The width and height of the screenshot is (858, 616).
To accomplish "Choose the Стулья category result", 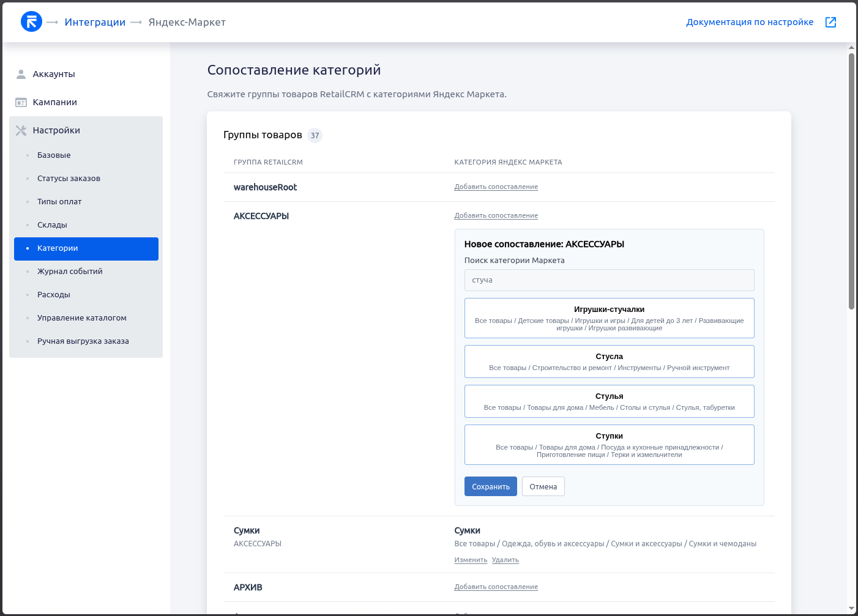I will pos(609,401).
